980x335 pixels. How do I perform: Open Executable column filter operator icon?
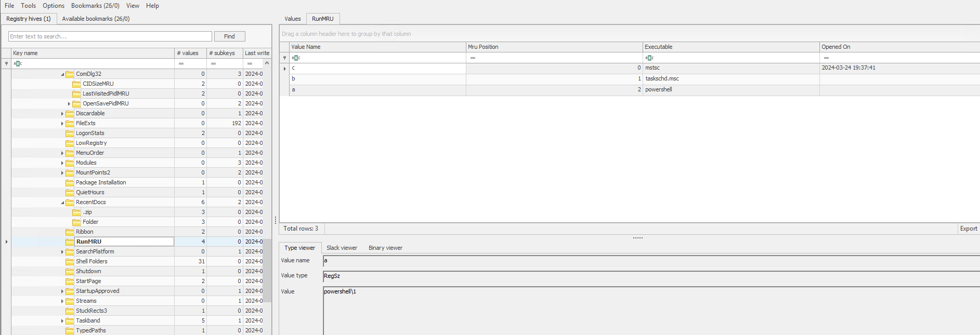[649, 58]
